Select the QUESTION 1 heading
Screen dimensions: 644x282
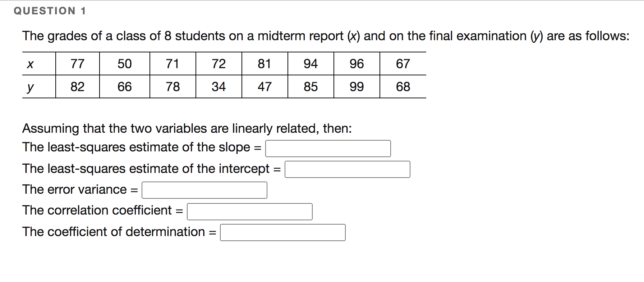pyautogui.click(x=49, y=10)
